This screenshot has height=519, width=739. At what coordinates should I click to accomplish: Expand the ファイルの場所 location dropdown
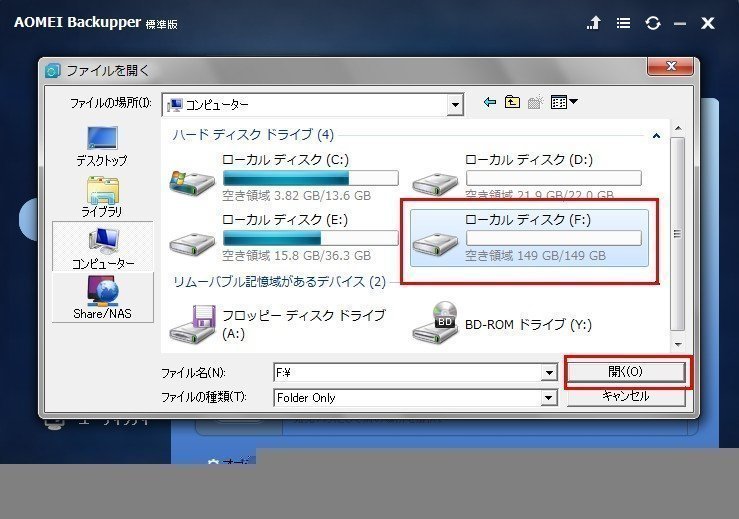click(455, 105)
